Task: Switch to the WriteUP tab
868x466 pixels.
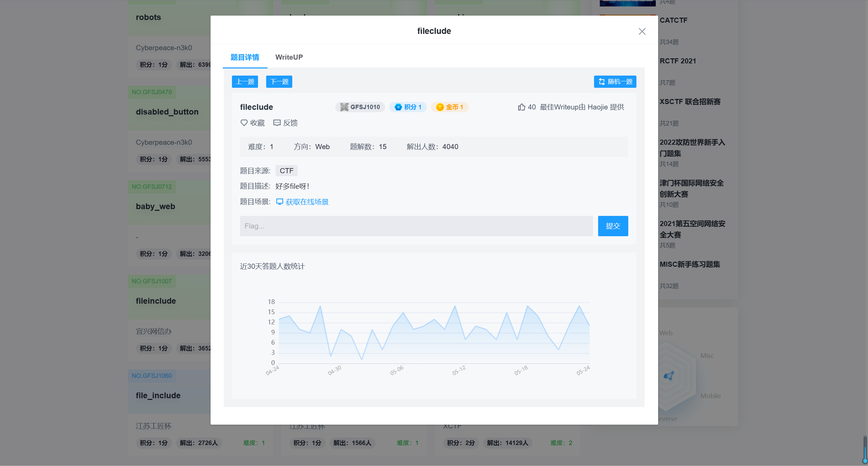Action: point(289,57)
